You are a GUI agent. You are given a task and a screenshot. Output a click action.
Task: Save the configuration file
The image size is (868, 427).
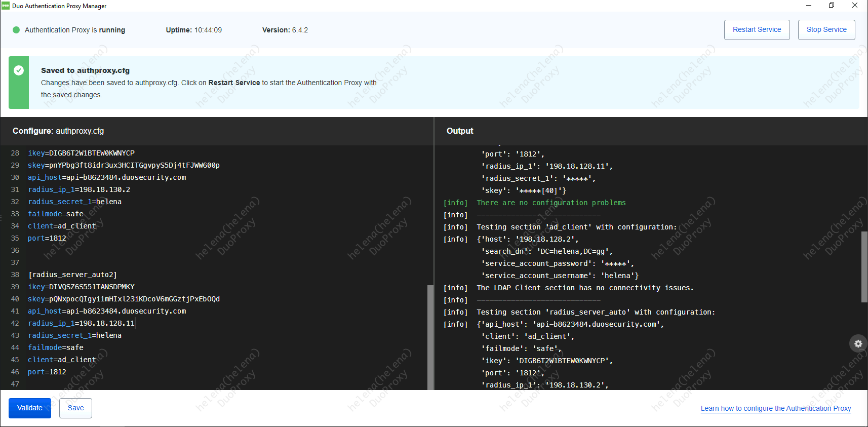click(x=75, y=408)
